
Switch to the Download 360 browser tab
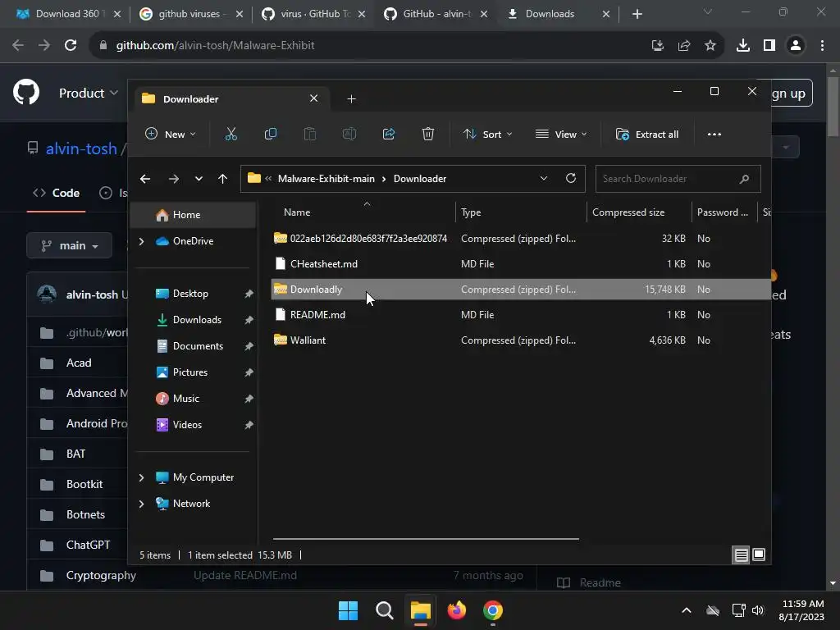pos(69,14)
